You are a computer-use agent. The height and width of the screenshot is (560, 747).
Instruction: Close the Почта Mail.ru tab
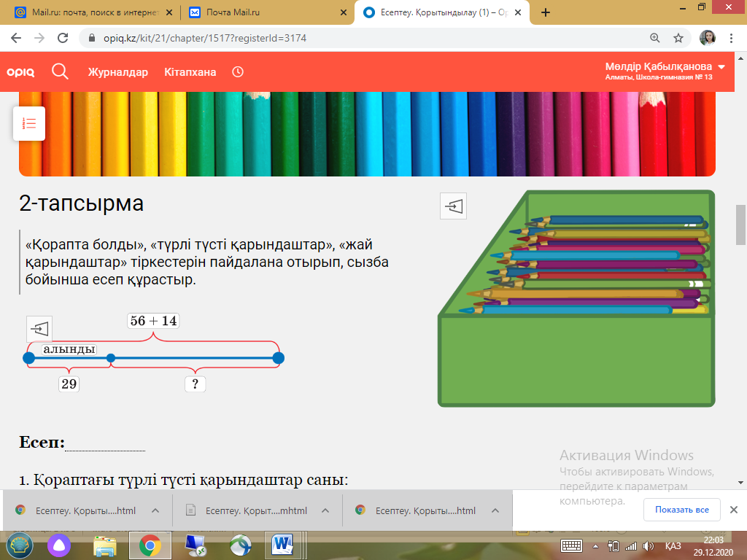click(x=344, y=13)
